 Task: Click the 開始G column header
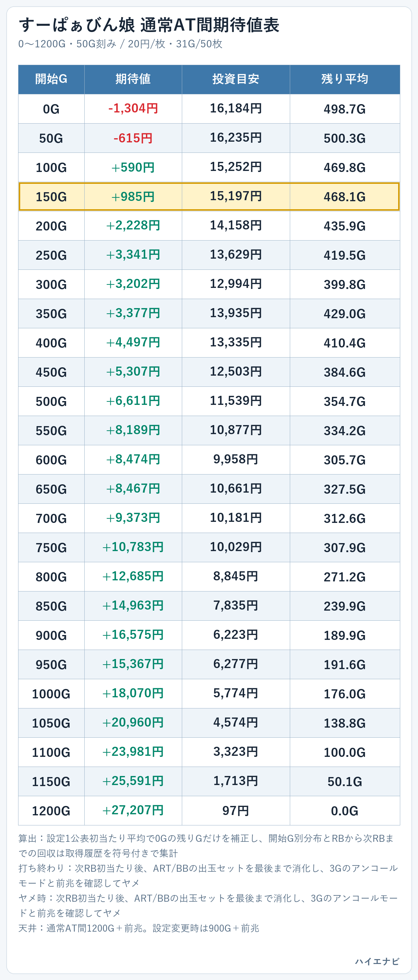(x=52, y=79)
